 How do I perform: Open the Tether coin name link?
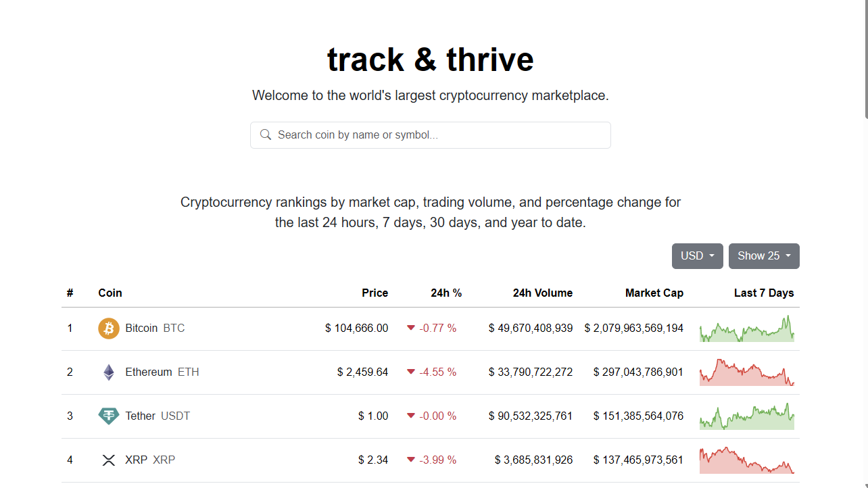coord(141,416)
